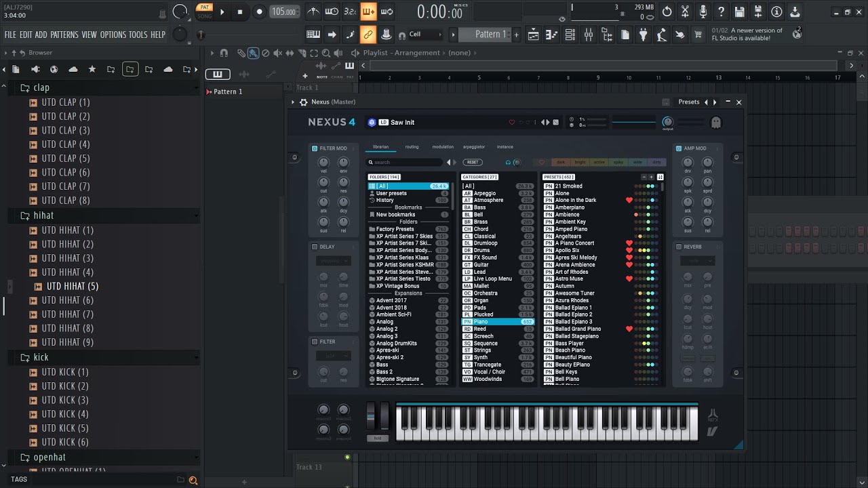Enable the FILTER MOD power toggle
This screenshot has width=868, height=488.
315,148
